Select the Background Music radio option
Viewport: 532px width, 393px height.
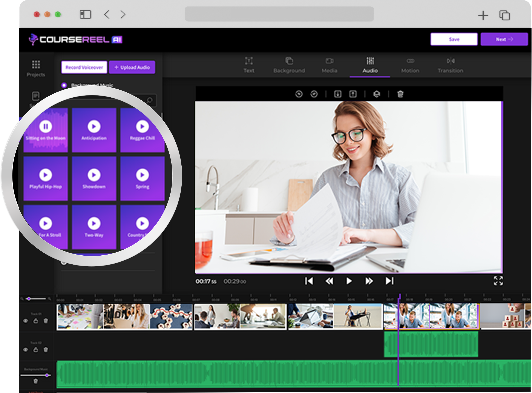(x=64, y=85)
